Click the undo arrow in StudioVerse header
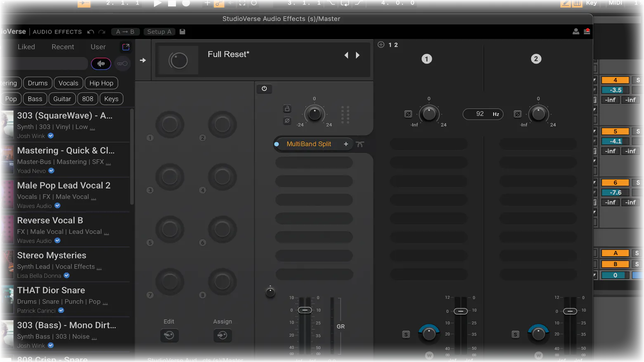The width and height of the screenshot is (644, 362). coord(91,32)
